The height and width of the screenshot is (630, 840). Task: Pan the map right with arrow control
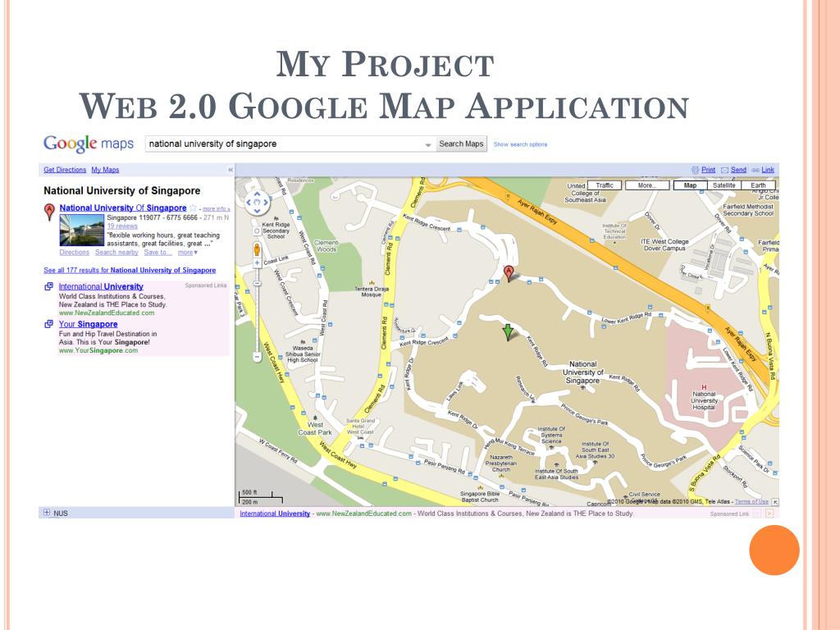click(x=266, y=203)
